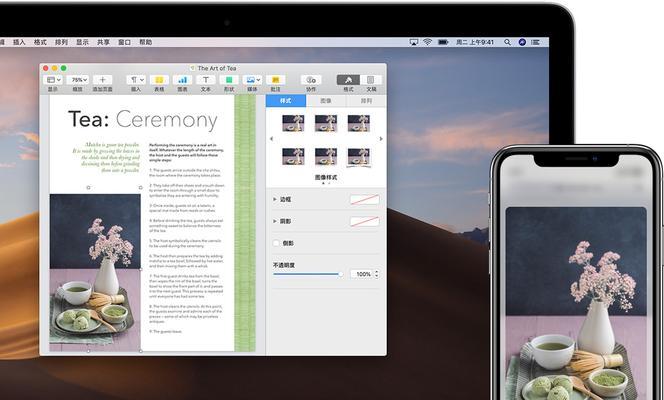The width and height of the screenshot is (664, 400).
Task: Click the 不透明度 opacity slider handle
Action: click(x=340, y=274)
